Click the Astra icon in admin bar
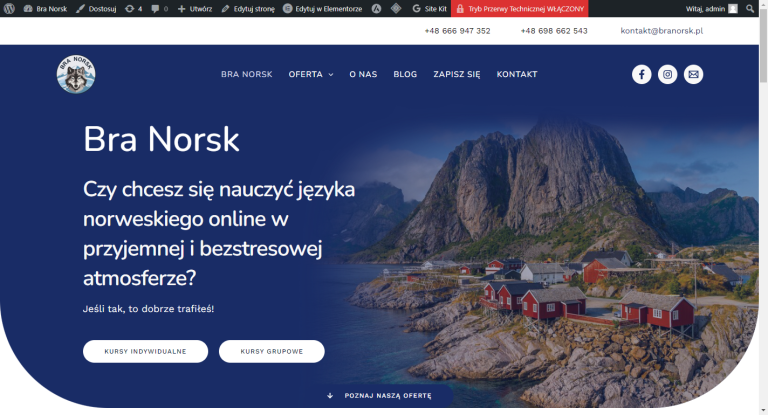768x415 pixels. click(375, 8)
